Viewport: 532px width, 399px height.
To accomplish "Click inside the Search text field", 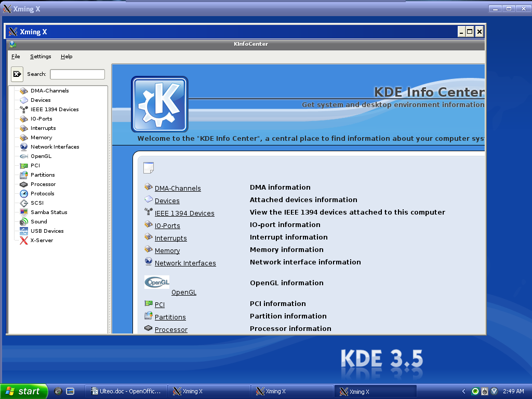I will [77, 74].
